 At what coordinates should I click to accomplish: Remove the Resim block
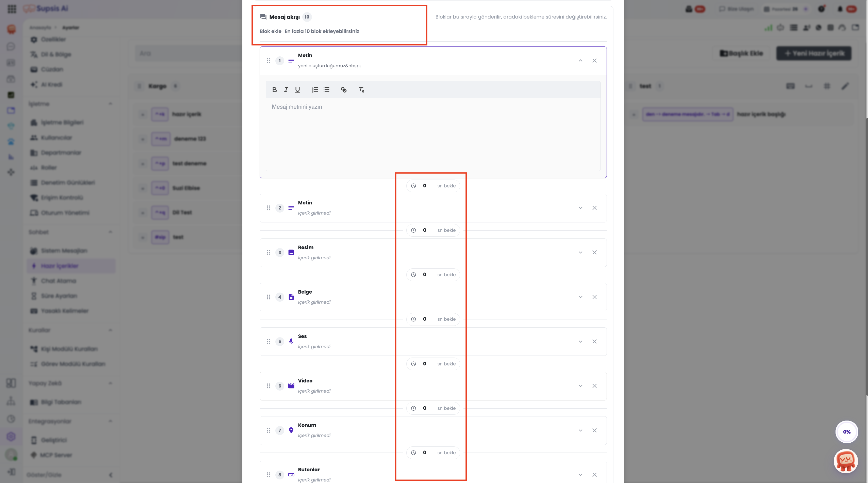pyautogui.click(x=594, y=252)
